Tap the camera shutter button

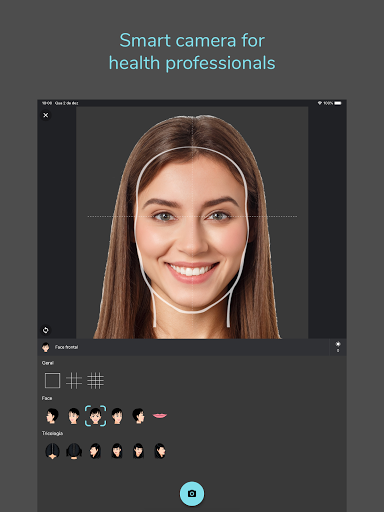click(x=192, y=494)
